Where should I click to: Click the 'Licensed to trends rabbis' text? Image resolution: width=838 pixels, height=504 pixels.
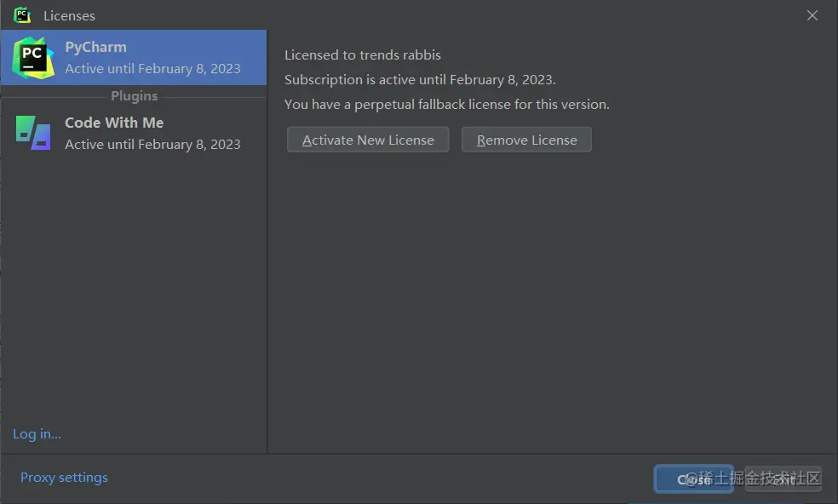[x=363, y=54]
